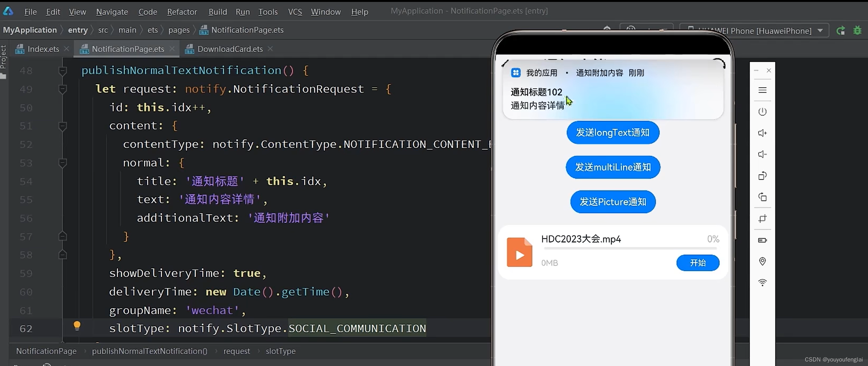This screenshot has height=366, width=868.
Task: Click the green debug bug icon
Action: [x=857, y=30]
